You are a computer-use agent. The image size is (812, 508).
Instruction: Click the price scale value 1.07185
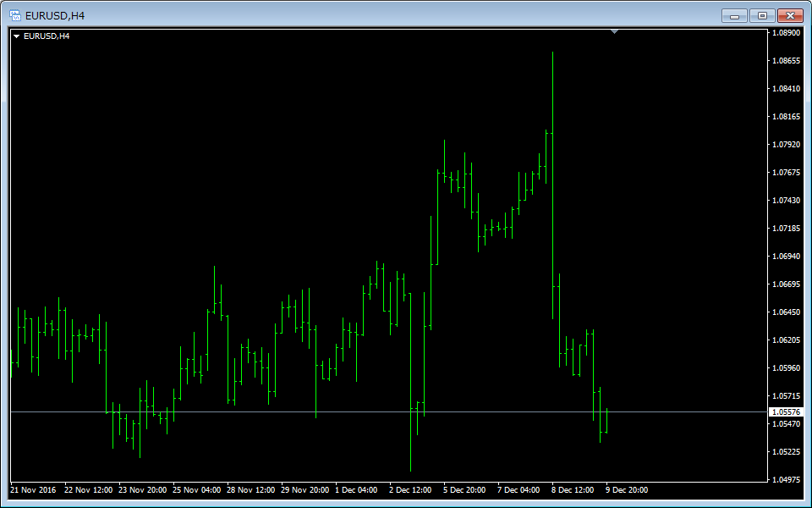pos(786,228)
